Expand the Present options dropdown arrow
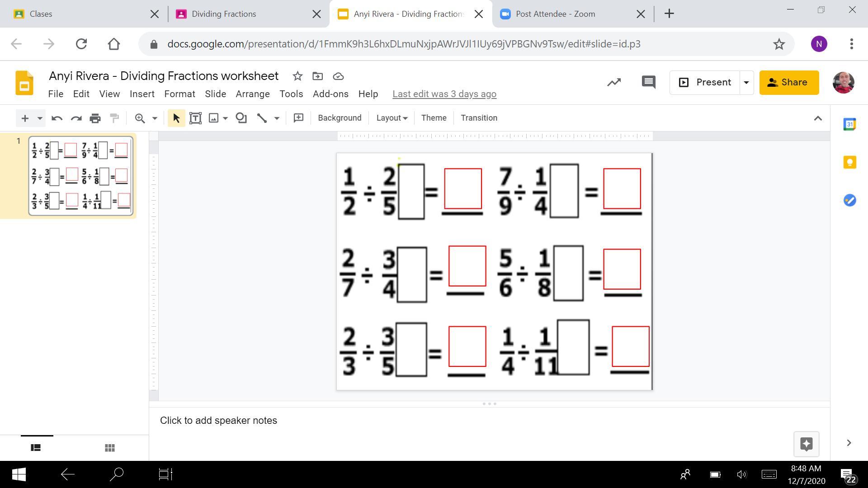The height and width of the screenshot is (488, 868). tap(746, 83)
